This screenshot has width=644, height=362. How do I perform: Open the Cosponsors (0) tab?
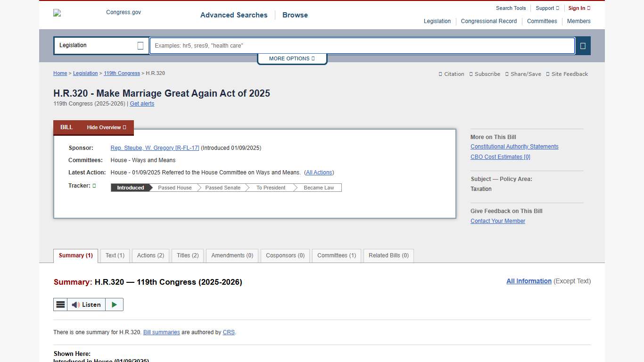(285, 255)
